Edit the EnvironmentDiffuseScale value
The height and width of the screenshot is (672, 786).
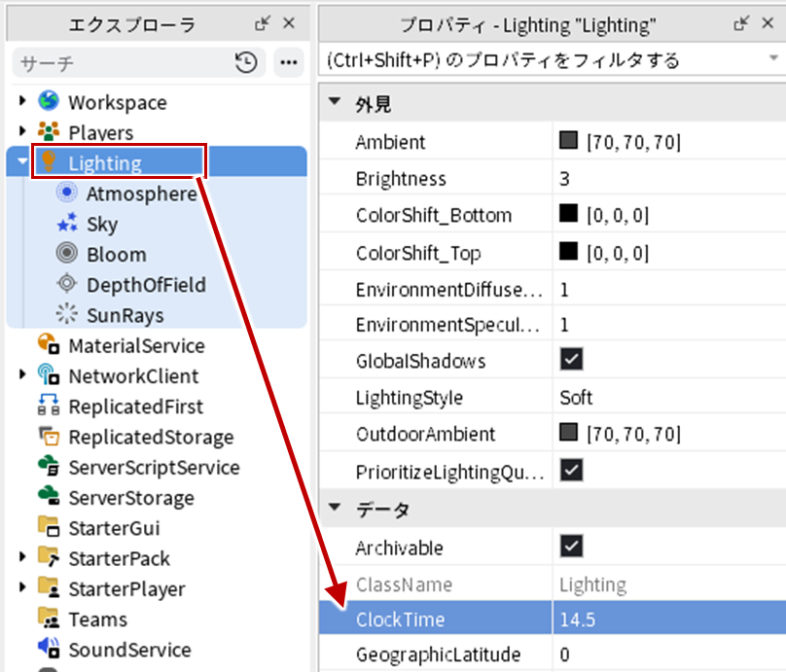coord(669,290)
